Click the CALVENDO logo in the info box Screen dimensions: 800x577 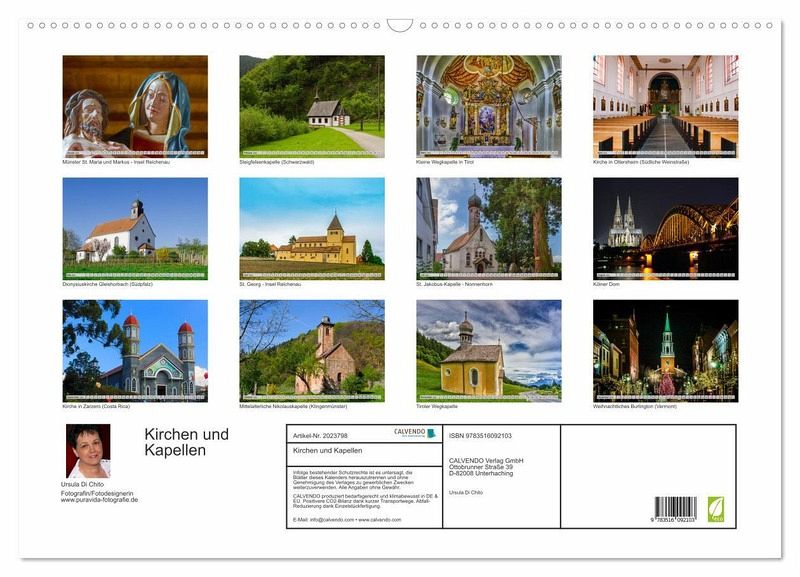click(x=414, y=433)
